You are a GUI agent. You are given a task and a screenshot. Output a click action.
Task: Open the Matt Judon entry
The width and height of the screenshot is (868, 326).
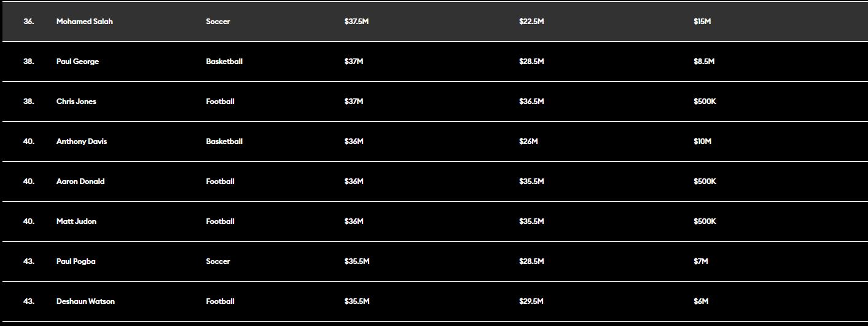tap(76, 221)
